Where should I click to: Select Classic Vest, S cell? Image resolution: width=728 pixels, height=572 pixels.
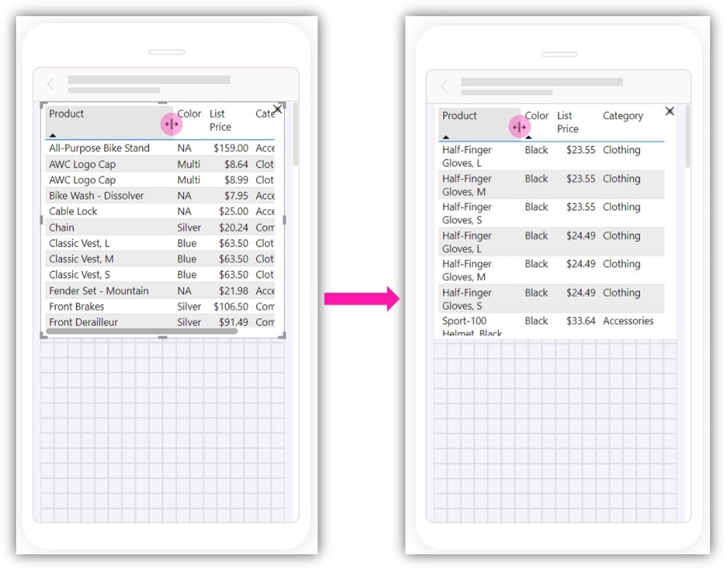point(79,275)
